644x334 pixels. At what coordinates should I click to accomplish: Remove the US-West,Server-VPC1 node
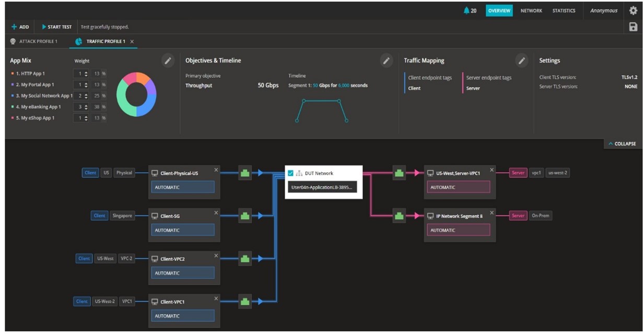point(491,170)
